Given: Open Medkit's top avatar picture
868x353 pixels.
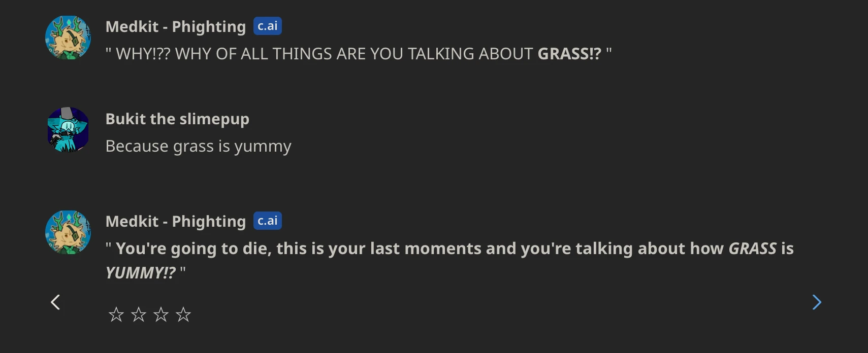Looking at the screenshot, I should 68,37.
